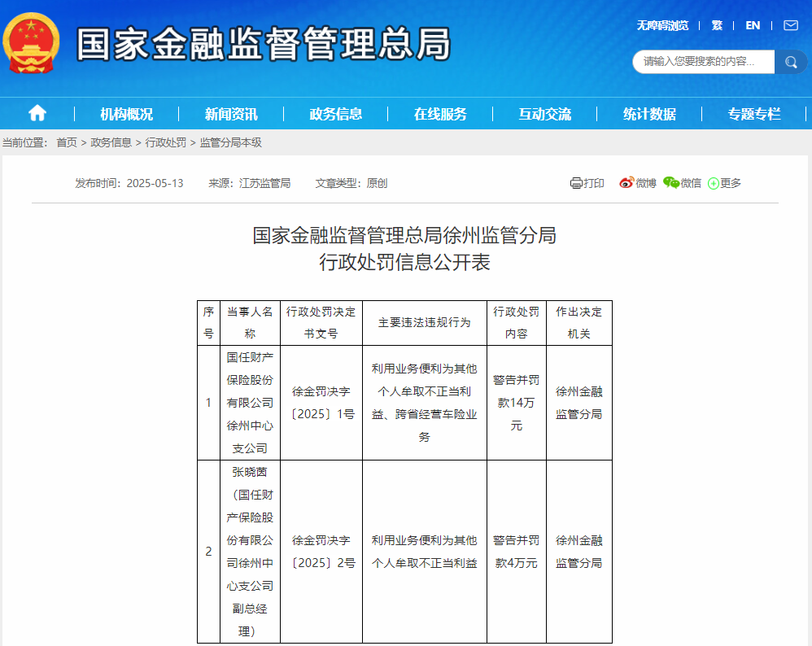Click document number 徐金罚决字〔2025〕1号
Screen dimensions: 812x646
[x=321, y=403]
